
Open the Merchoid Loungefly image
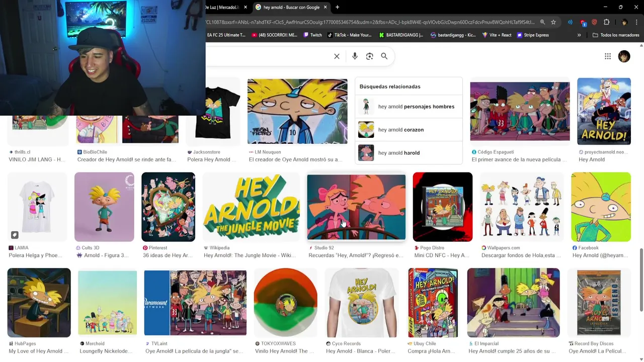pyautogui.click(x=108, y=303)
